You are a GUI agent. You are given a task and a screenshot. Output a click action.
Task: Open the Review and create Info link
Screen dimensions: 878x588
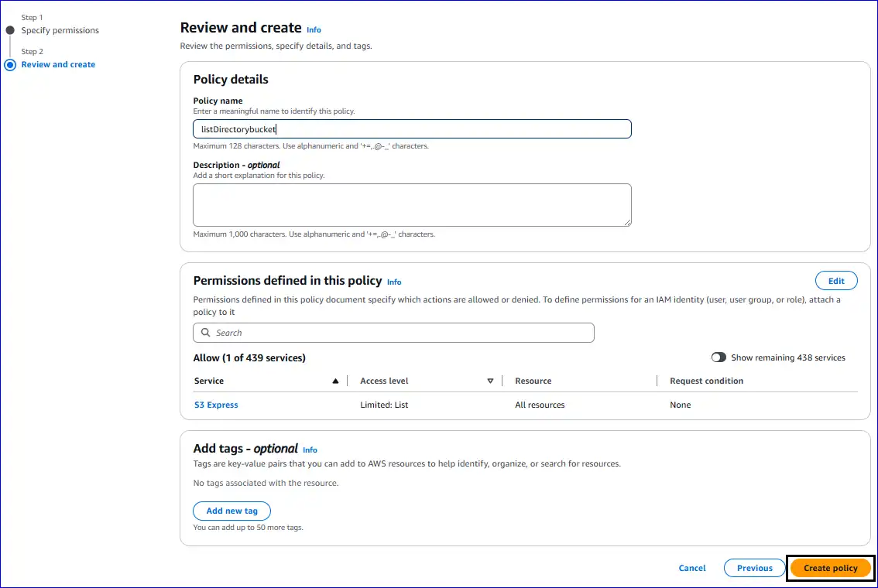point(314,29)
